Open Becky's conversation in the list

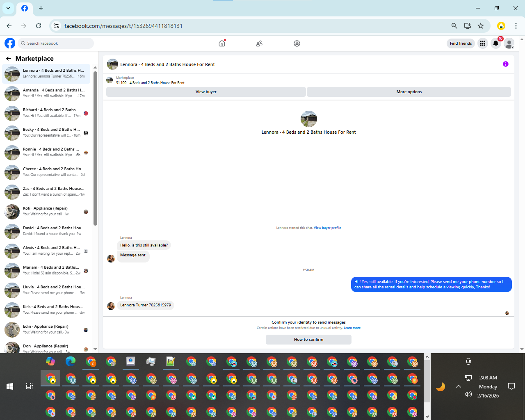[x=46, y=133]
